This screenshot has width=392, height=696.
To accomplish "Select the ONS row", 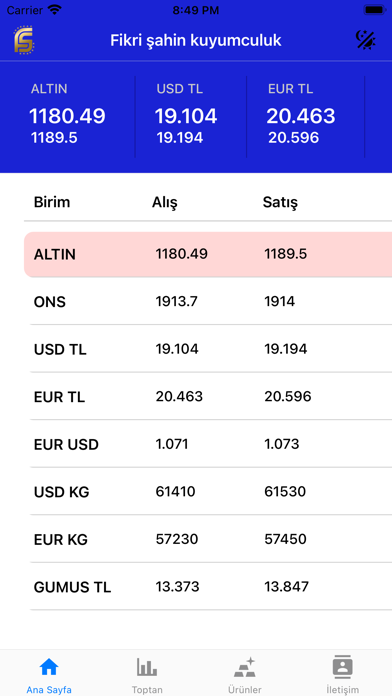I will 211,302.
